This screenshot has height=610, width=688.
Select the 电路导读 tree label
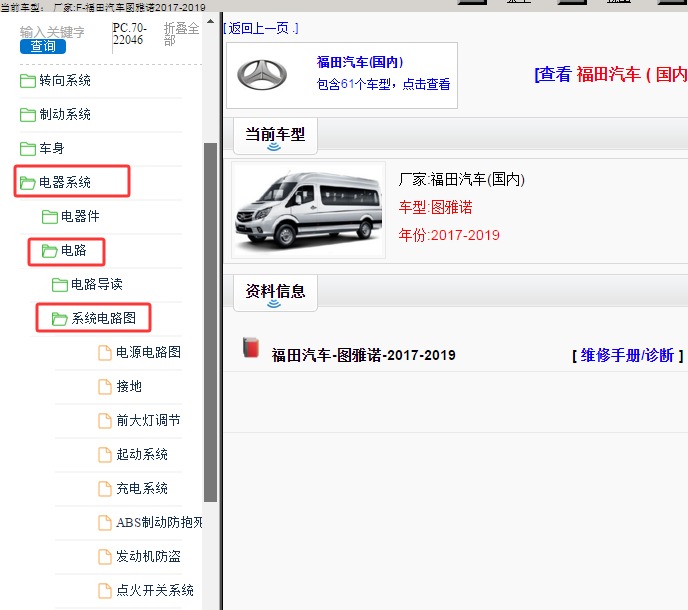point(97,284)
